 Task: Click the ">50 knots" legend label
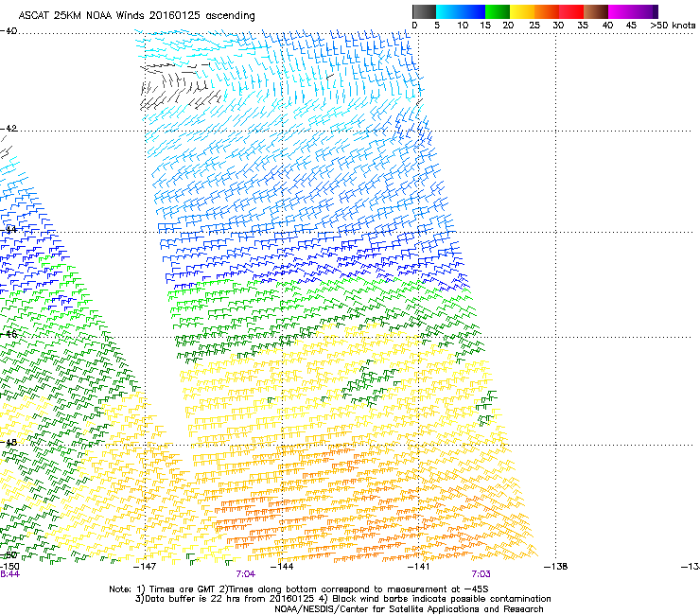(x=673, y=26)
